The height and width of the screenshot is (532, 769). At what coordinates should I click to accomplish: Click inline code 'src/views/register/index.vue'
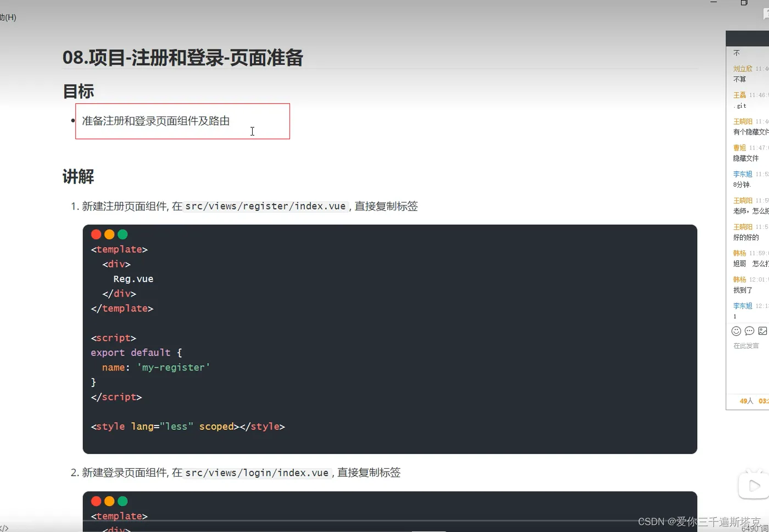(x=265, y=206)
